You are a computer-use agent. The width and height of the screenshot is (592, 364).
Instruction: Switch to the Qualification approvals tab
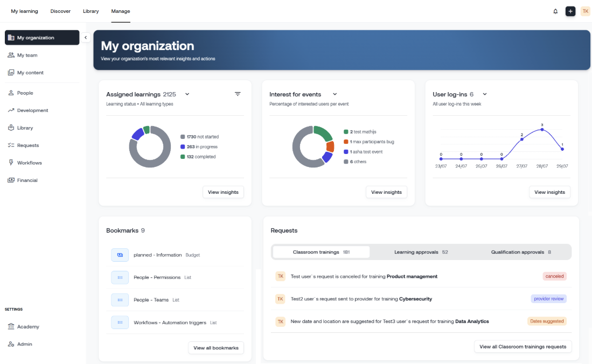tap(521, 252)
